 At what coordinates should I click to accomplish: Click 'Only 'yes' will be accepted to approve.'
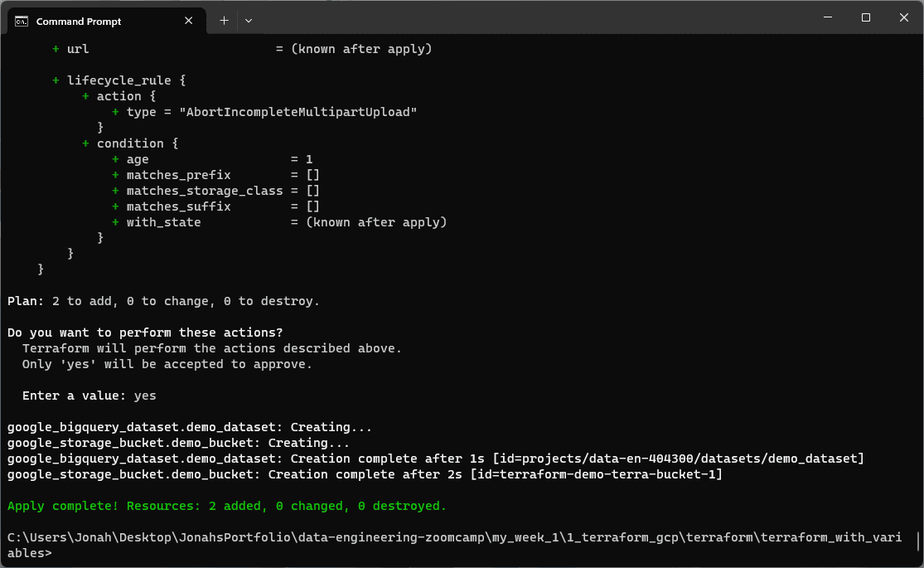tap(167, 365)
